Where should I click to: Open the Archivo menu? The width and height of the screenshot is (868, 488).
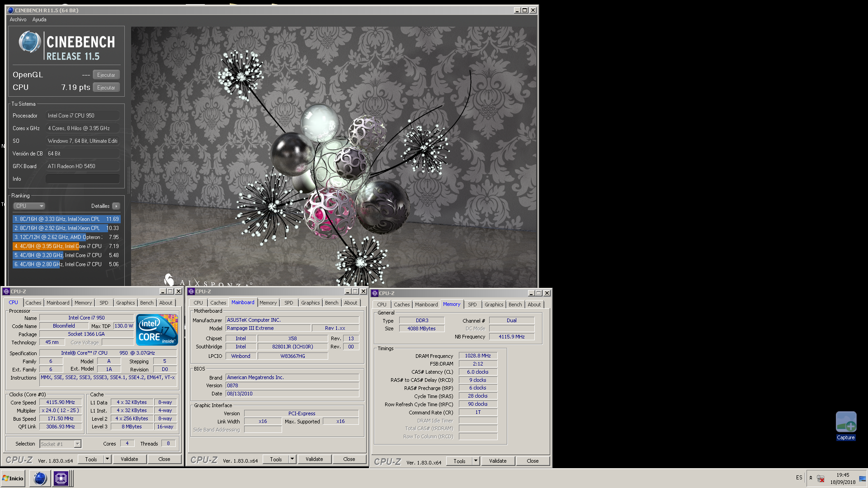[18, 19]
